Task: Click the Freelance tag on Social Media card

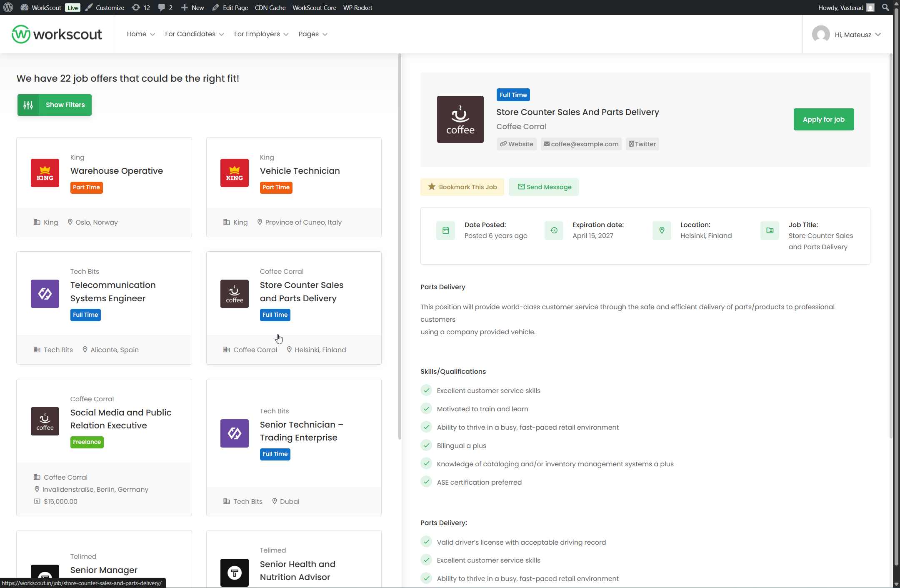Action: [x=87, y=442]
